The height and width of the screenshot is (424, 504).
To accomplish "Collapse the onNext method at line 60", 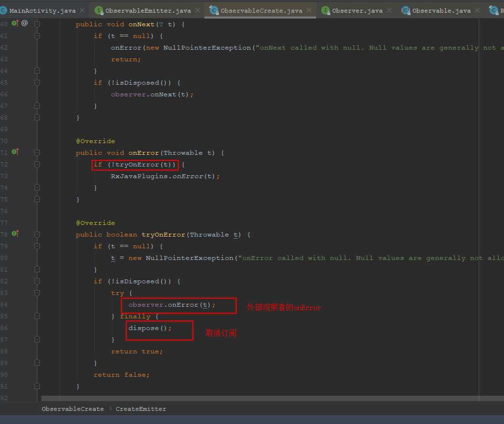I will [x=37, y=24].
